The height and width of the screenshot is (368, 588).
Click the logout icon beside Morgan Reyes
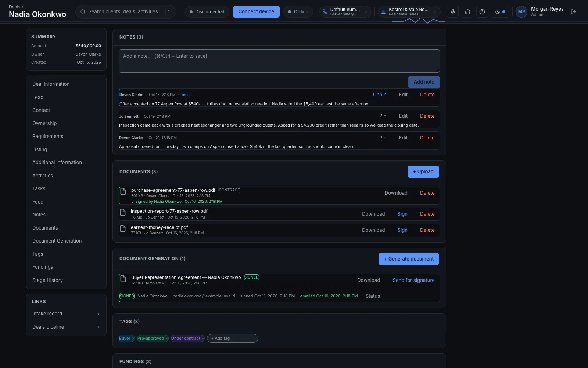[x=573, y=12]
